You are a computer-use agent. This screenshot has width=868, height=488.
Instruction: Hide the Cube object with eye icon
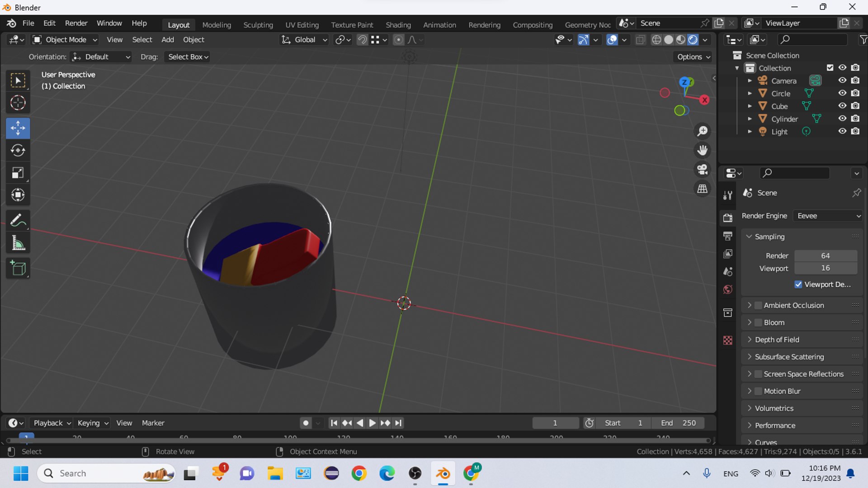[x=842, y=106]
